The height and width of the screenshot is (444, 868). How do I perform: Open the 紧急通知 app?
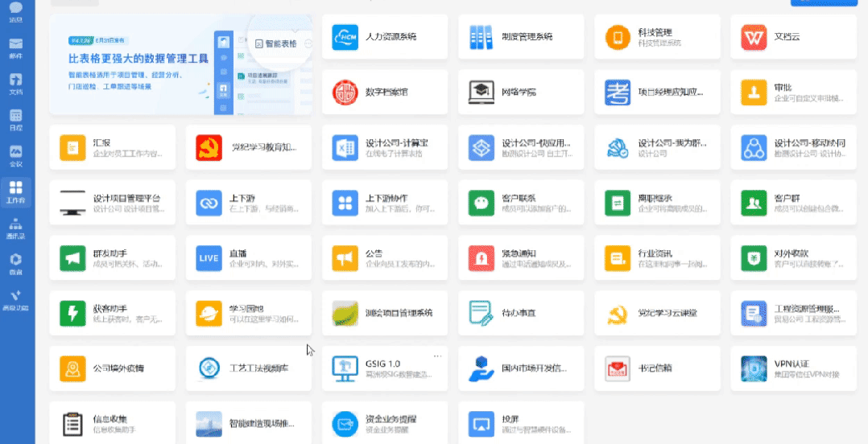520,258
